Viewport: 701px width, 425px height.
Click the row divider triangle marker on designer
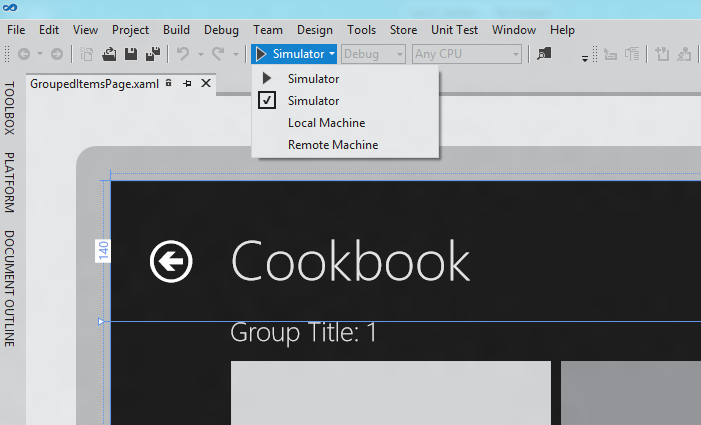click(x=101, y=321)
